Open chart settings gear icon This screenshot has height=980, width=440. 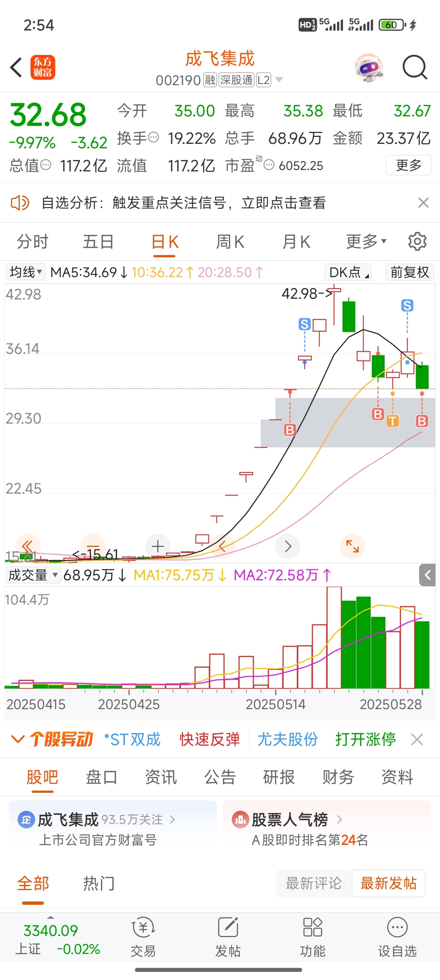pyautogui.click(x=417, y=242)
